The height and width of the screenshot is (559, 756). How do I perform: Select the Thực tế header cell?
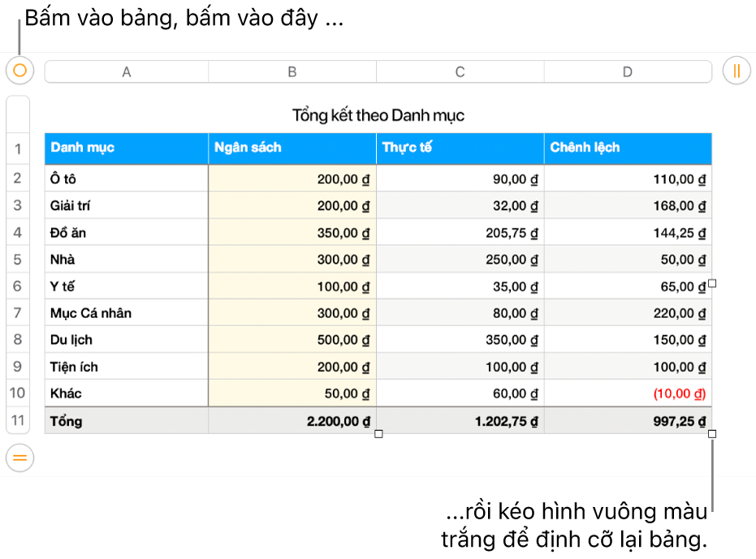pos(460,149)
